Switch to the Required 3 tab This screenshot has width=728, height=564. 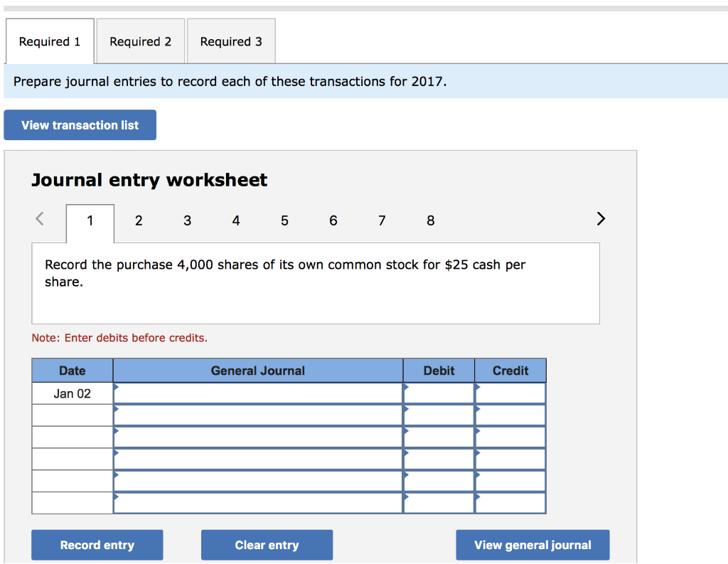231,41
